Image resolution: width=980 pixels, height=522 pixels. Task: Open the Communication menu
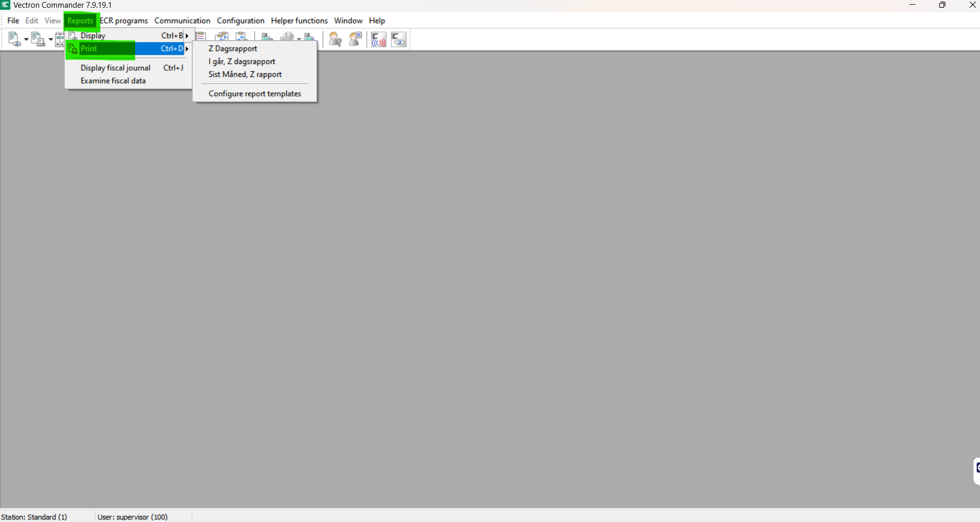(182, 21)
